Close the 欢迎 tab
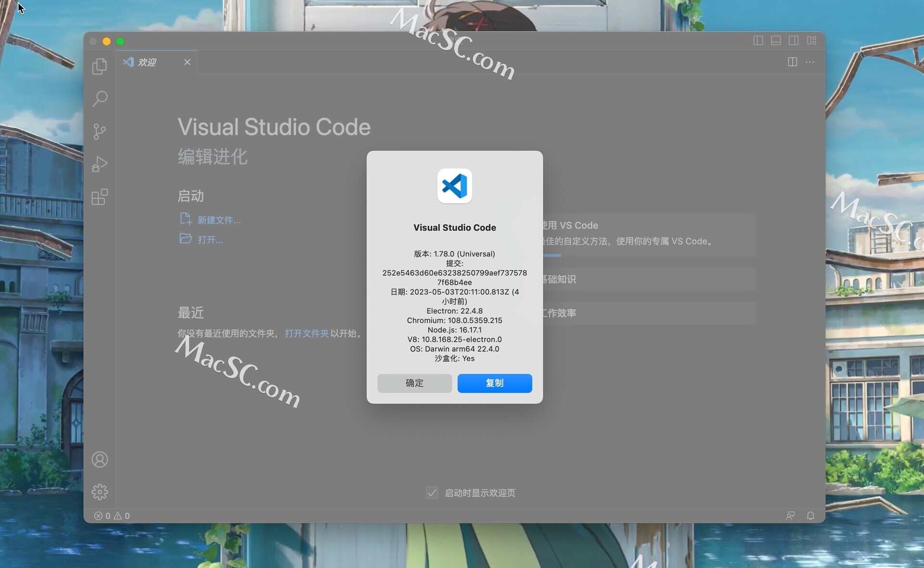Image resolution: width=924 pixels, height=568 pixels. coord(187,62)
